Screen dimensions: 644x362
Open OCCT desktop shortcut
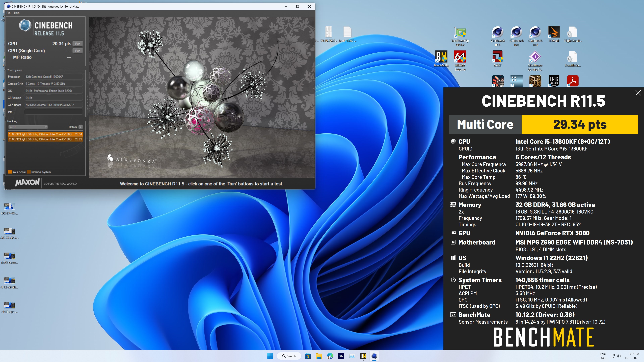point(497,59)
